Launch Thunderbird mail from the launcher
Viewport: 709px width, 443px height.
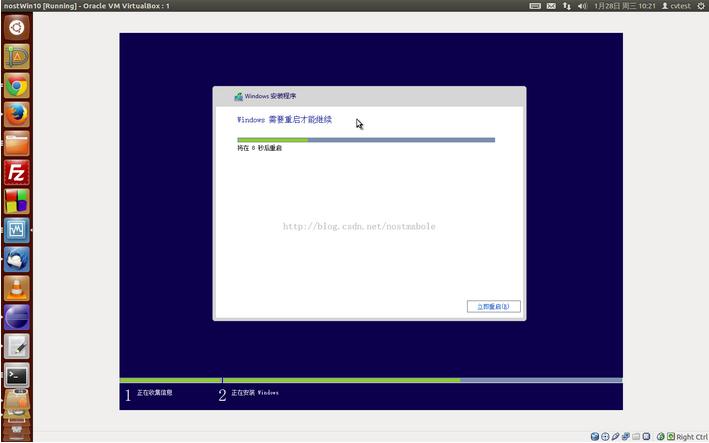(17, 259)
